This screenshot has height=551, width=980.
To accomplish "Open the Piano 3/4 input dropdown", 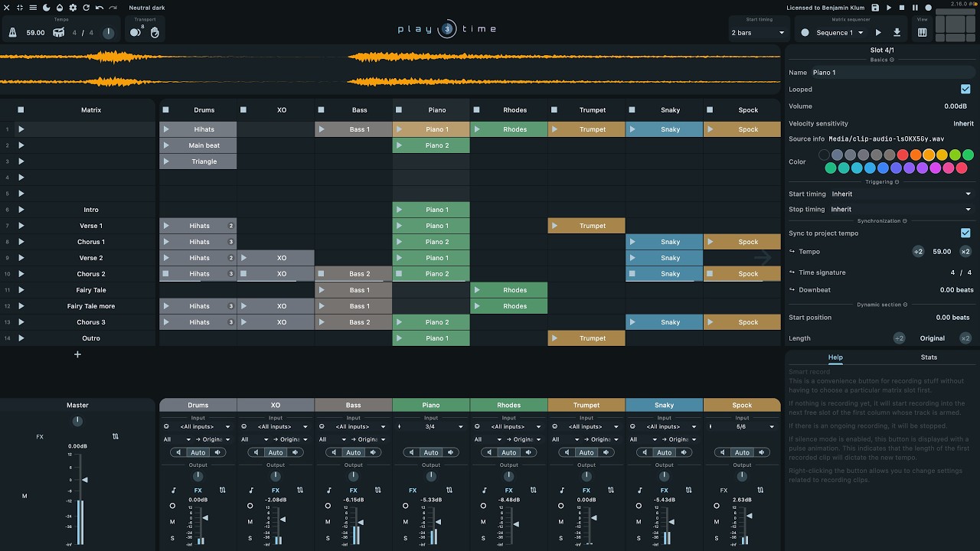I will [430, 427].
